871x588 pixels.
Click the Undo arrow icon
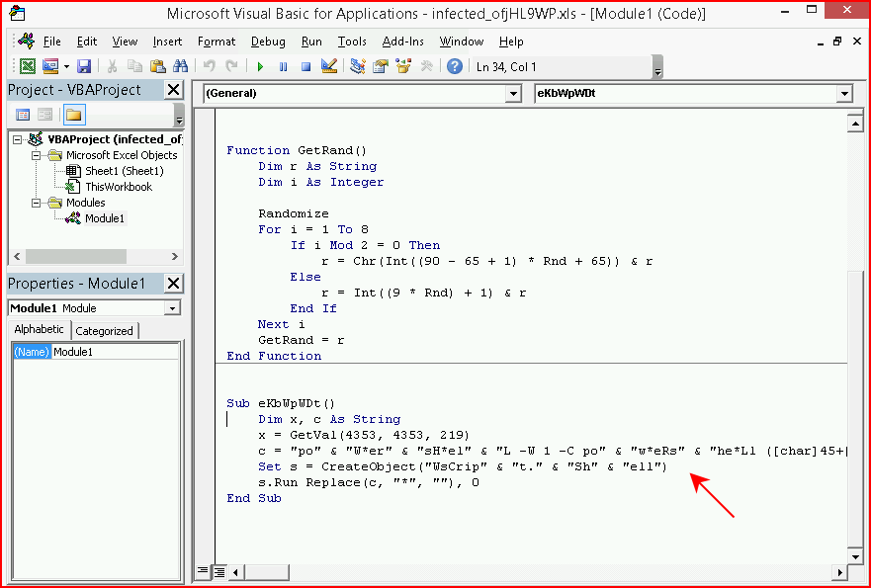click(x=210, y=66)
